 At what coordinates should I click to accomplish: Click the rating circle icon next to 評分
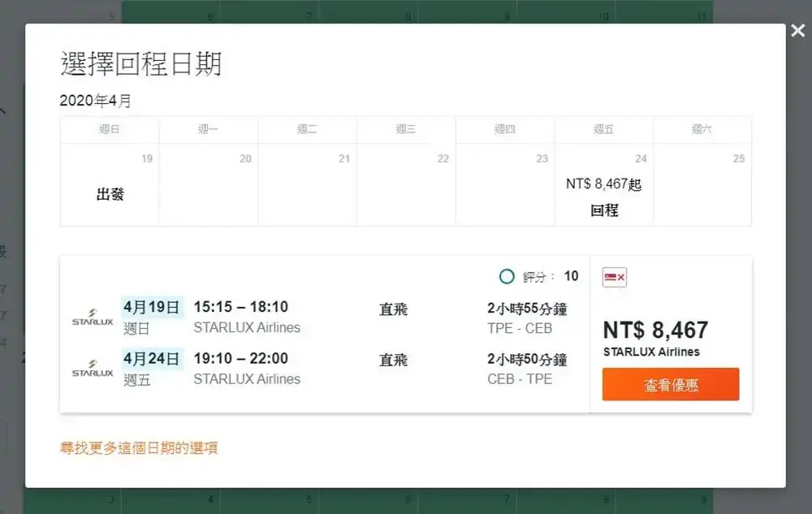pos(507,276)
